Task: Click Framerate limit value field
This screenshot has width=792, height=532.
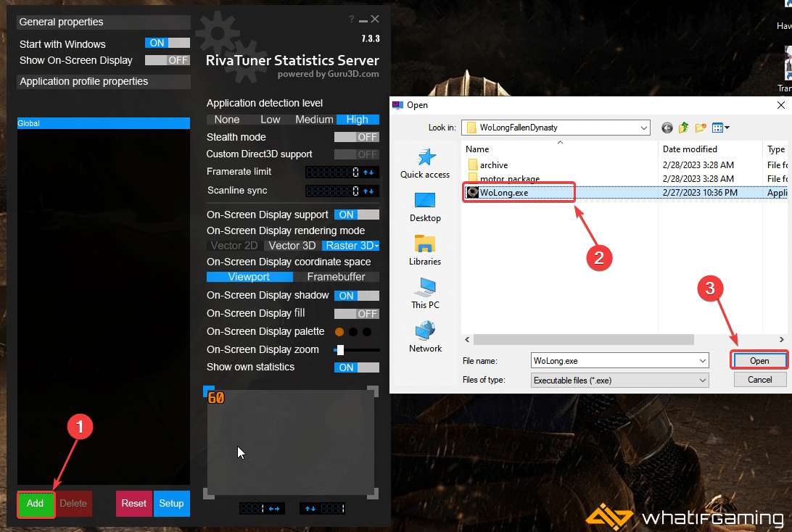Action: click(333, 173)
